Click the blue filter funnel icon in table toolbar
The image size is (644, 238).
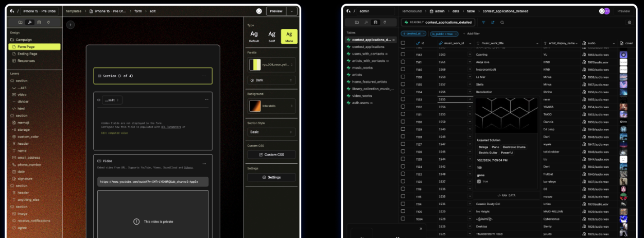tap(483, 22)
